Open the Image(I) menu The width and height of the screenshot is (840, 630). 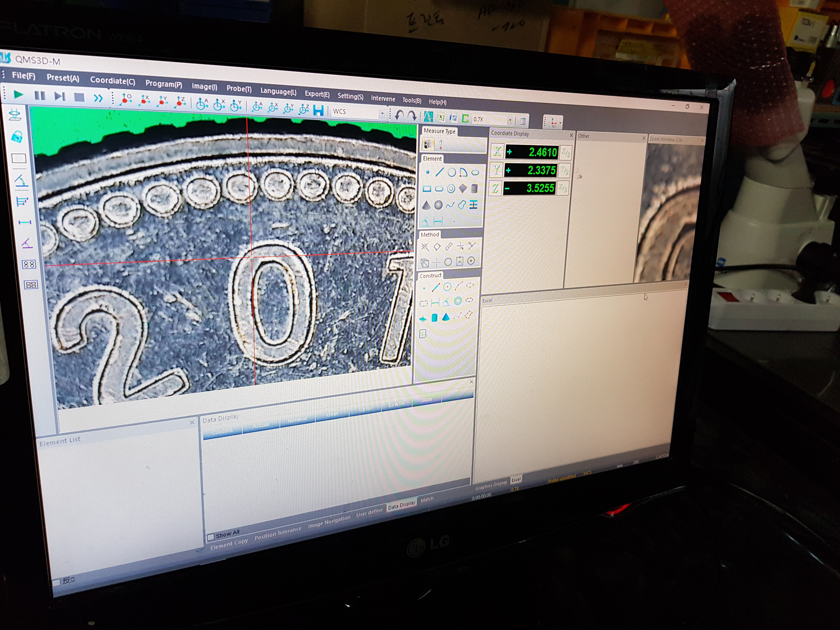coord(204,86)
